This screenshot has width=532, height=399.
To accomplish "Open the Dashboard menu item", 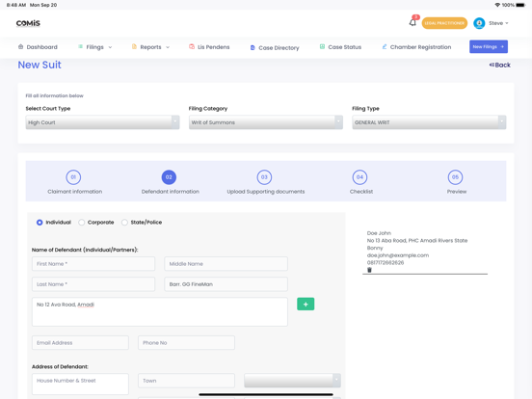I will pyautogui.click(x=38, y=47).
